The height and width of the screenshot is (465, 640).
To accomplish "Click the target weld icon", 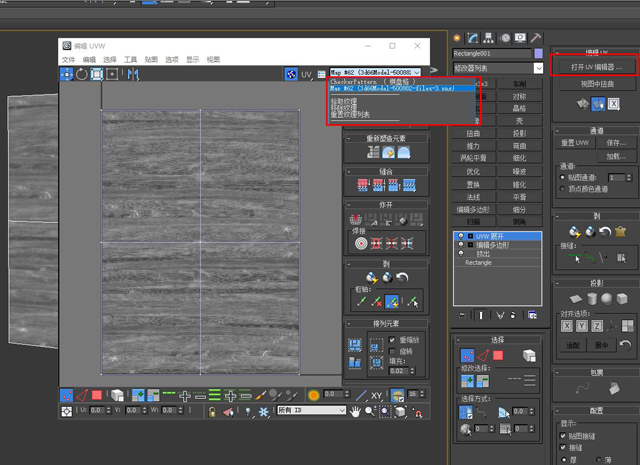I will pyautogui.click(x=360, y=242).
